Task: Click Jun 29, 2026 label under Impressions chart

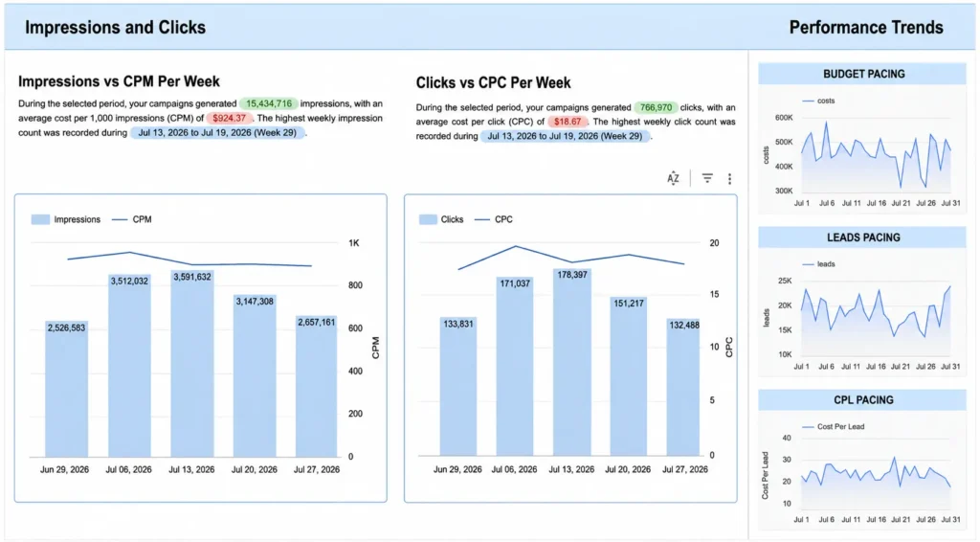Action: click(64, 469)
